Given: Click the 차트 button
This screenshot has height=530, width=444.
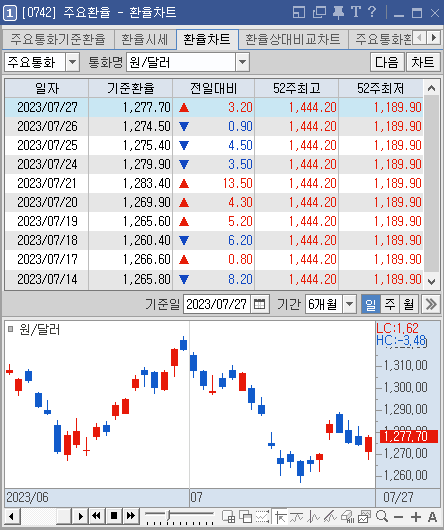Looking at the screenshot, I should pos(423,62).
